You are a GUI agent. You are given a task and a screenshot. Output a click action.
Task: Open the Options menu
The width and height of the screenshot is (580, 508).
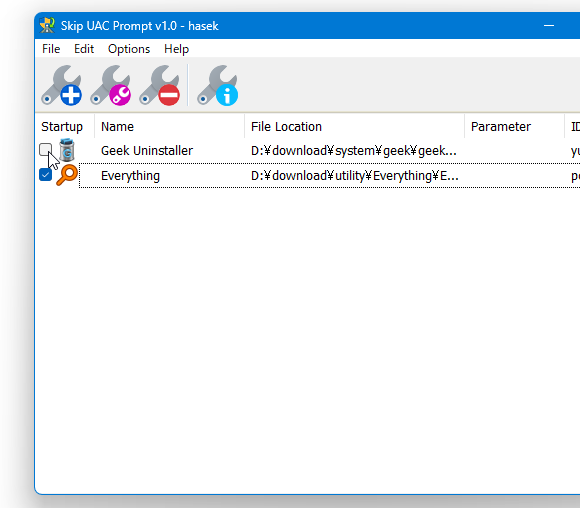pos(129,49)
